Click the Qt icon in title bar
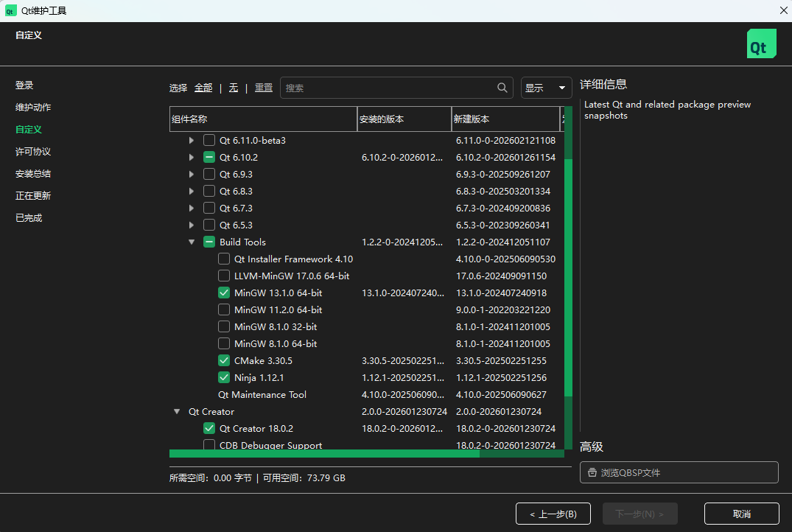 click(10, 10)
